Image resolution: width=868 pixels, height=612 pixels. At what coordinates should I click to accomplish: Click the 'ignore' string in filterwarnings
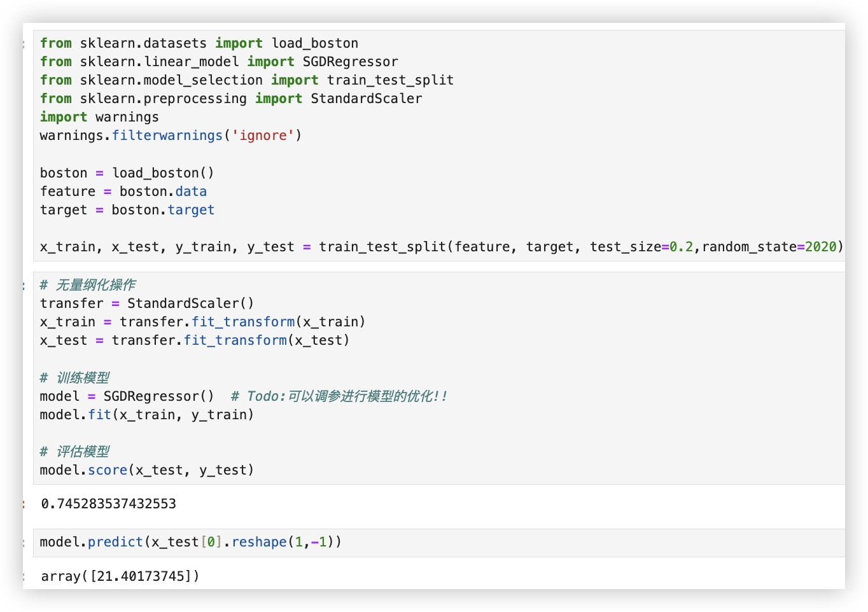pyautogui.click(x=263, y=136)
